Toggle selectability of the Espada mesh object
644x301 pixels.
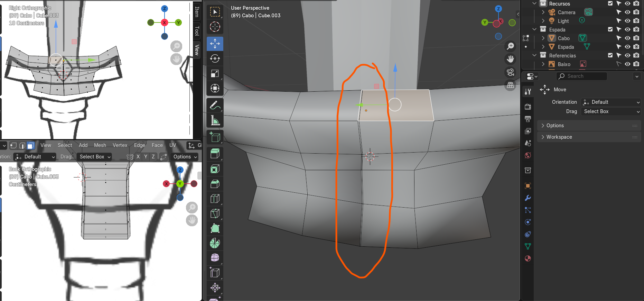[619, 47]
